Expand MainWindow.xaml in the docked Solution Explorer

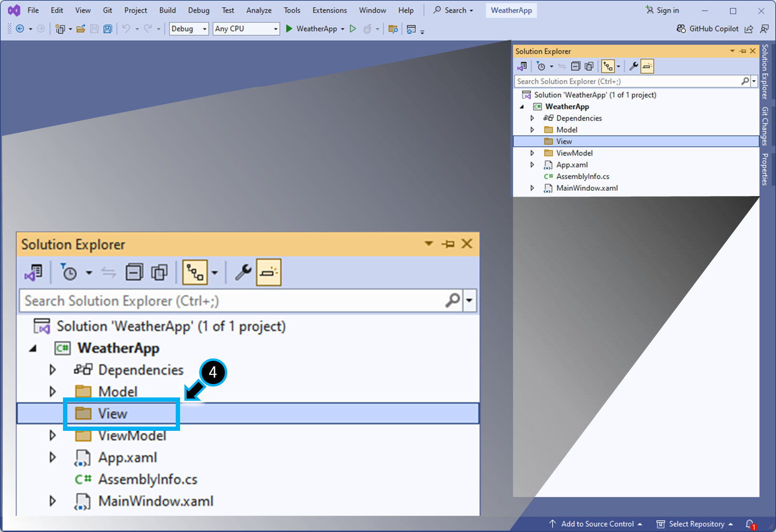coord(532,188)
